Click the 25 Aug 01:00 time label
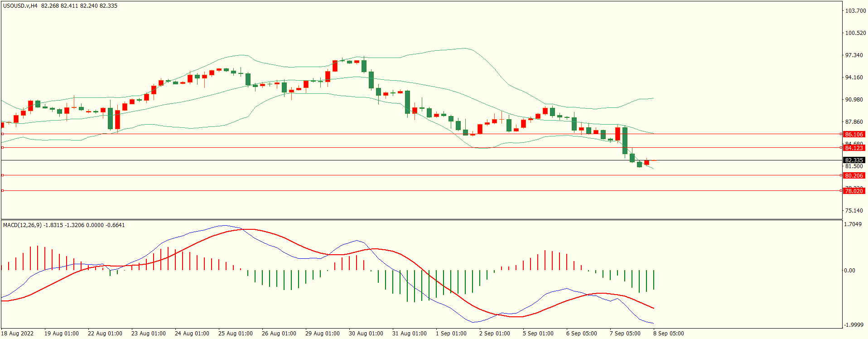 click(236, 333)
